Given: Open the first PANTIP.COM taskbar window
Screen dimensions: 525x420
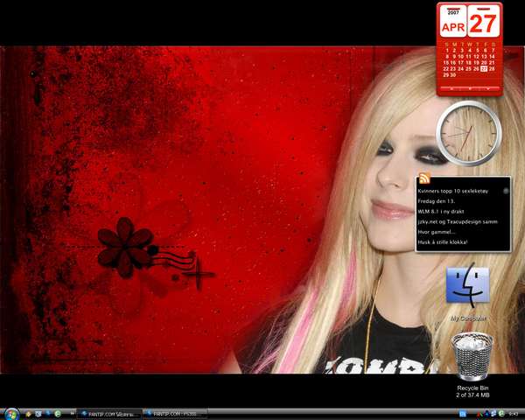Looking at the screenshot, I should click(109, 414).
